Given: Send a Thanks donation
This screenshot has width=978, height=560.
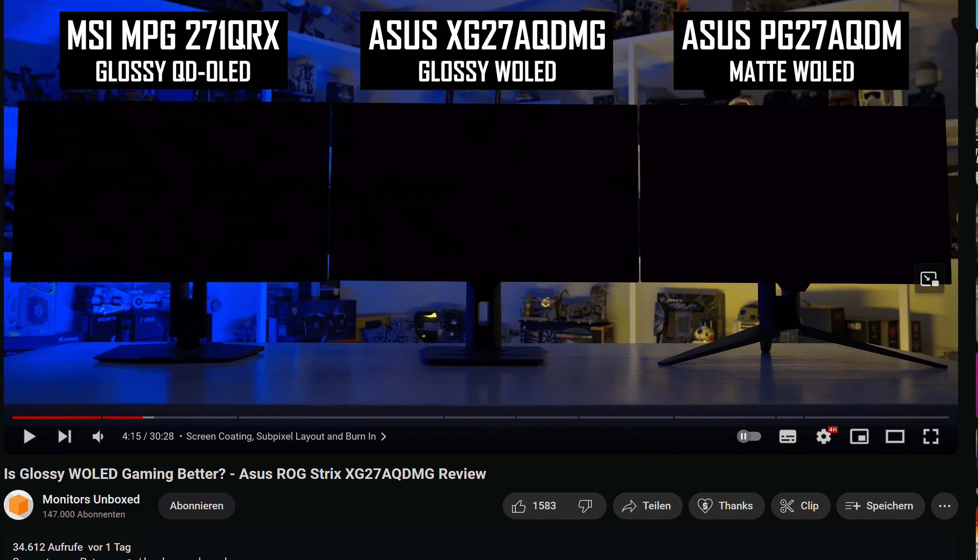Looking at the screenshot, I should 726,506.
